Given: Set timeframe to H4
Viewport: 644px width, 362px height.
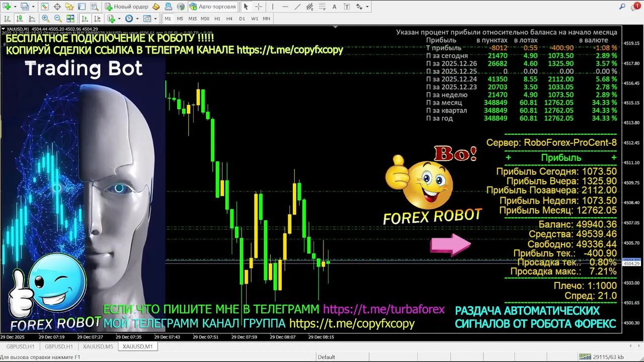Looking at the screenshot, I should coord(229,19).
